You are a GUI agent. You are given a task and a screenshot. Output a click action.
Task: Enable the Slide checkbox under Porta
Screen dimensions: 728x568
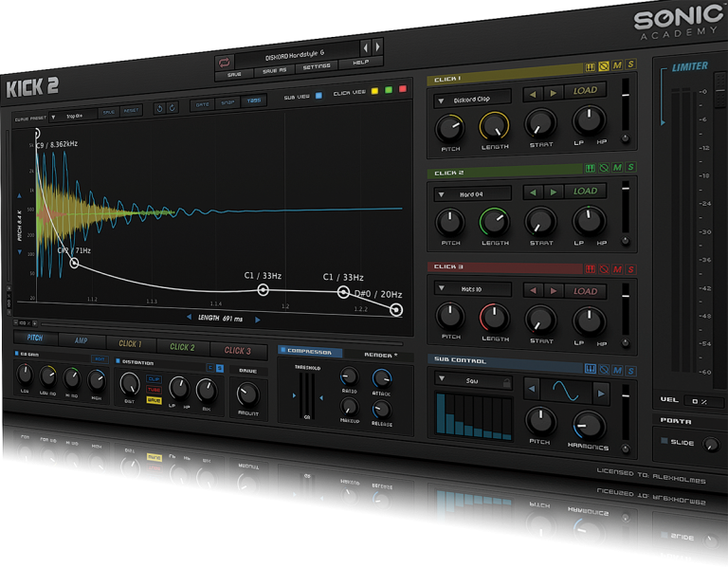pos(664,440)
